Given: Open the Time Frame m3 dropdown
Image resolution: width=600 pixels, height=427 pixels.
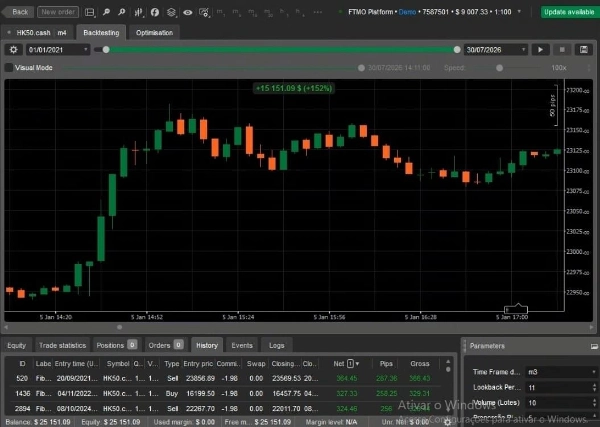Looking at the screenshot, I should click(x=562, y=372).
